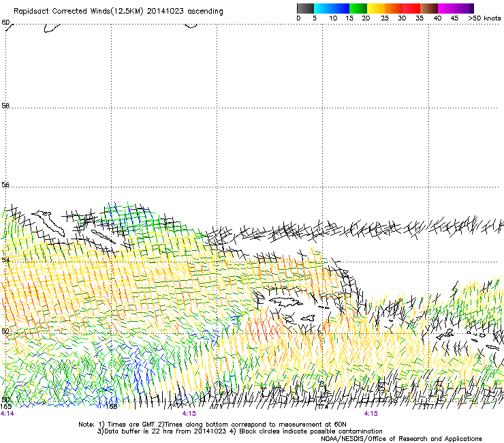Click the '>50 knots' legend label
Image resolution: width=504 pixels, height=443 pixels.
coord(484,18)
